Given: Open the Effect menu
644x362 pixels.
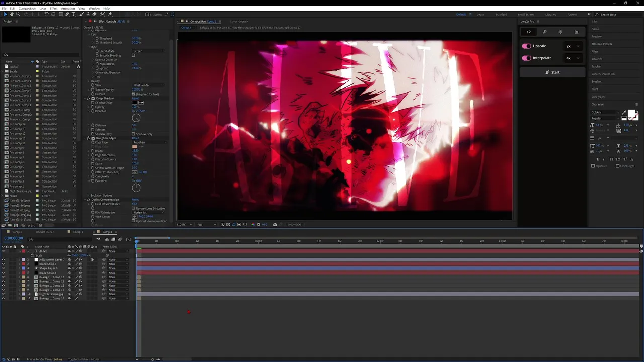Looking at the screenshot, I should click(54, 9).
